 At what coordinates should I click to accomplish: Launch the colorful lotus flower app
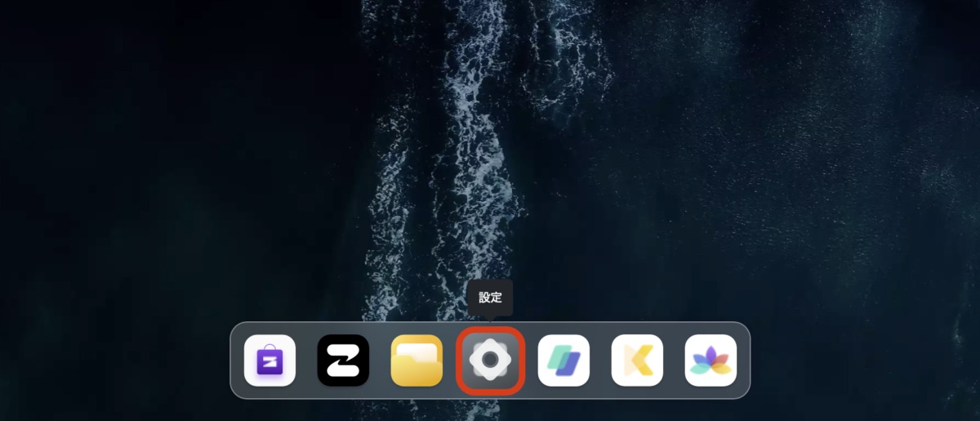tap(710, 361)
